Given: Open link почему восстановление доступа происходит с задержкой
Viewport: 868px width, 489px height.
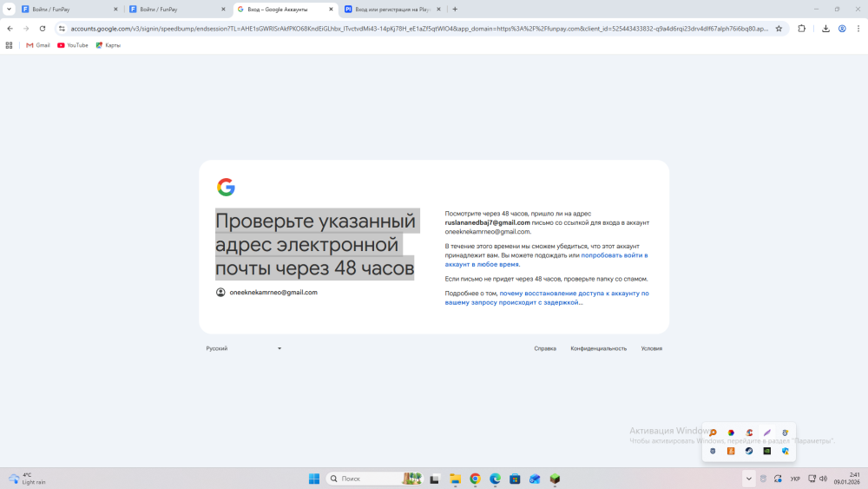Looking at the screenshot, I should 547,298.
